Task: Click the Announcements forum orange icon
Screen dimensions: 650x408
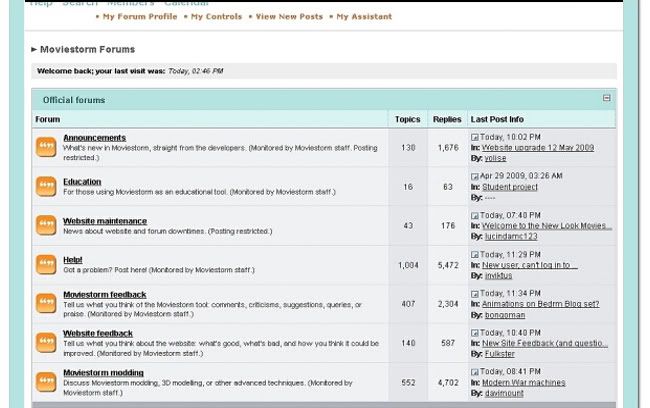Action: tap(46, 147)
